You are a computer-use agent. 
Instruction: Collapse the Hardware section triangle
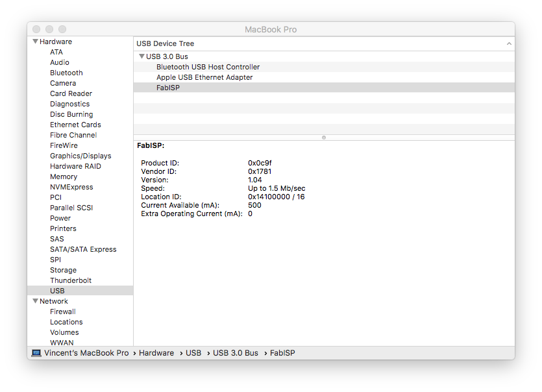tap(35, 42)
